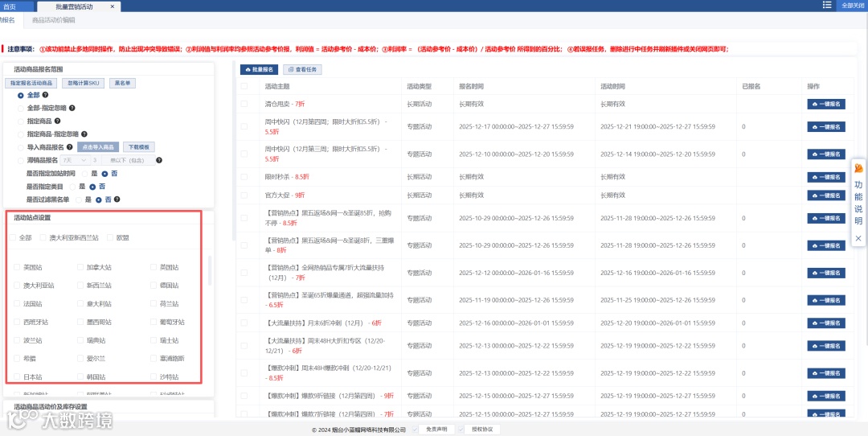This screenshot has height=436, width=868.
Task: Click the 黑名单 button
Action: 122,83
